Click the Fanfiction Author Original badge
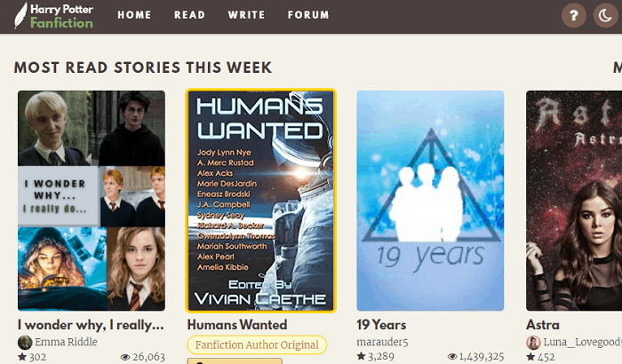Screen dimensions: 622x364 257,345
